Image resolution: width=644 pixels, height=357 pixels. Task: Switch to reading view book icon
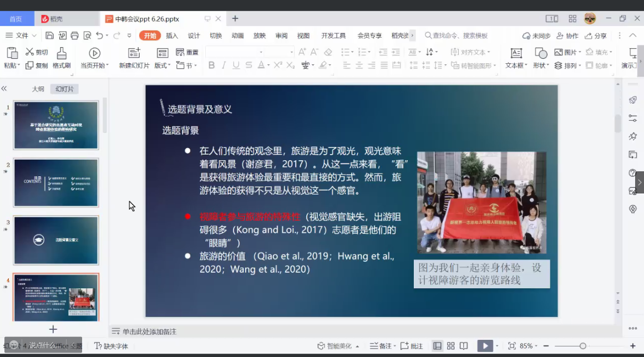click(464, 346)
